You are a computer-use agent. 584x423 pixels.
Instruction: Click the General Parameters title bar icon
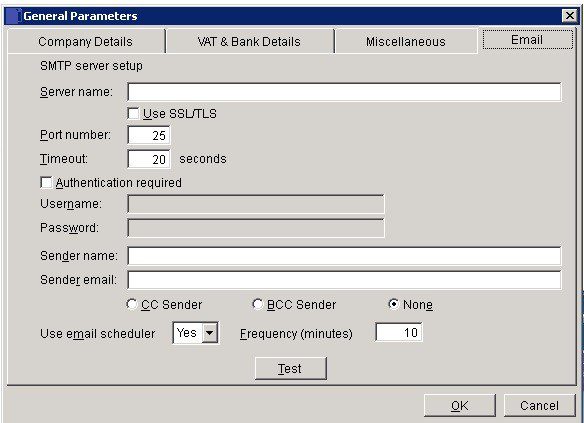point(12,16)
